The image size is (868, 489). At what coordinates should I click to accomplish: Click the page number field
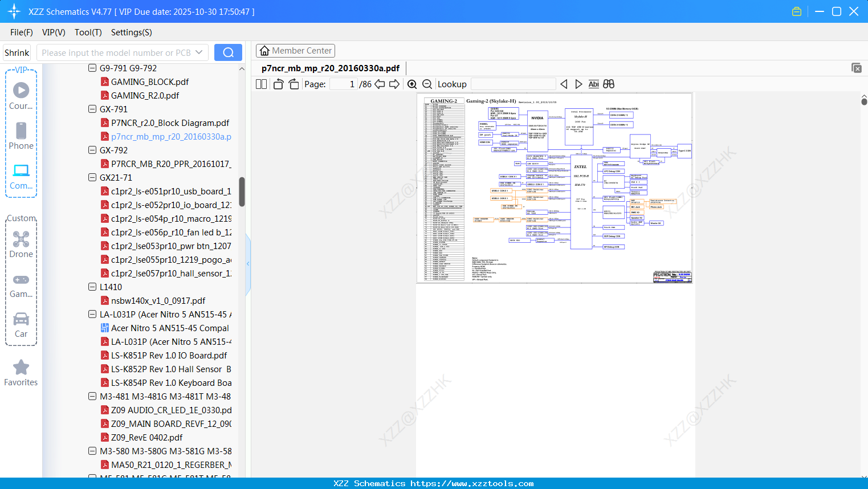pyautogui.click(x=344, y=84)
